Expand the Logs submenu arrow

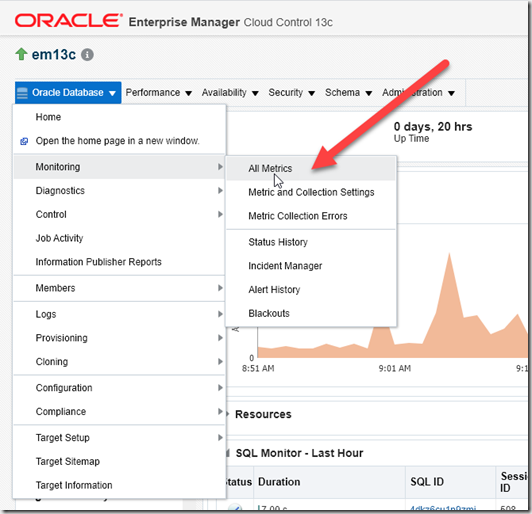(x=220, y=314)
